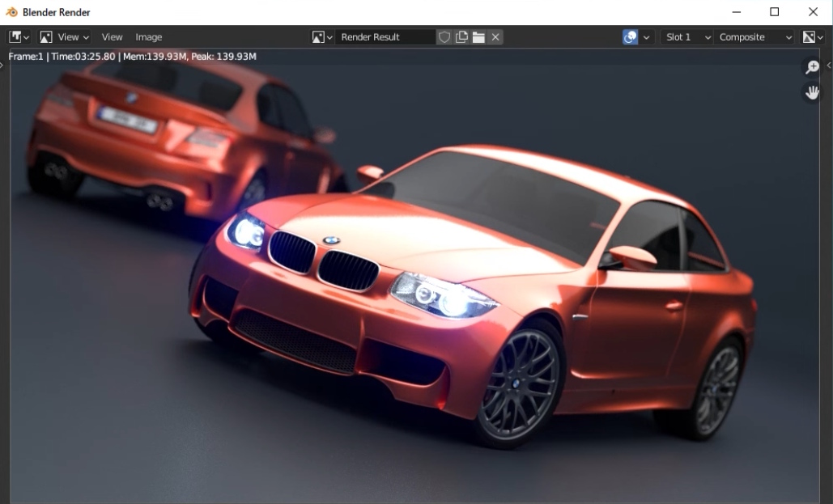The width and height of the screenshot is (833, 504).
Task: Click the new image copy icon
Action: coord(461,37)
